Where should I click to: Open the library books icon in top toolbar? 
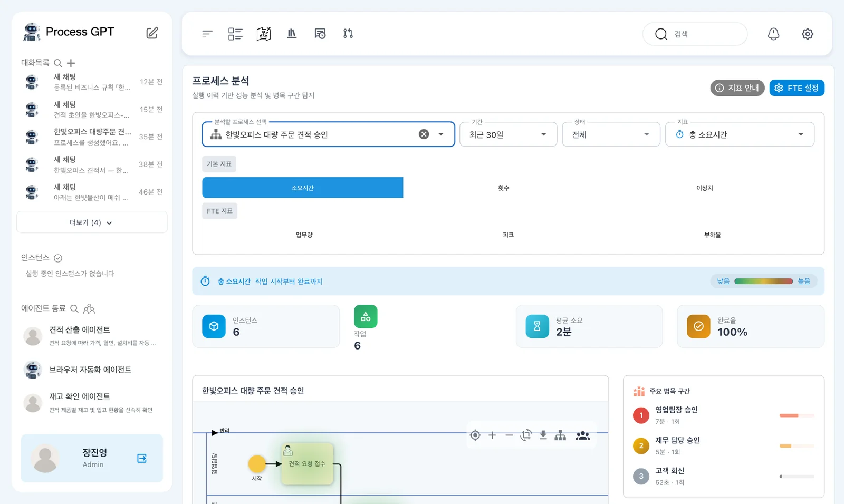coord(292,34)
